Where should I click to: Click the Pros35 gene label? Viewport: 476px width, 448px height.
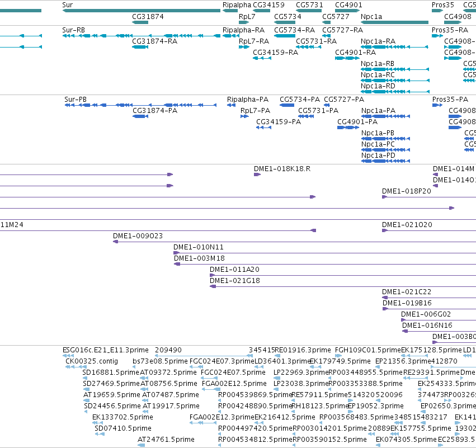tap(442, 5)
